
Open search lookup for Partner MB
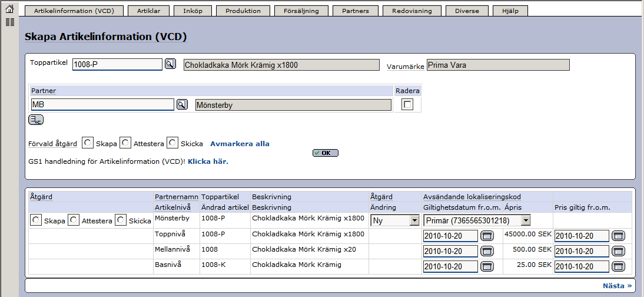pyautogui.click(x=181, y=104)
